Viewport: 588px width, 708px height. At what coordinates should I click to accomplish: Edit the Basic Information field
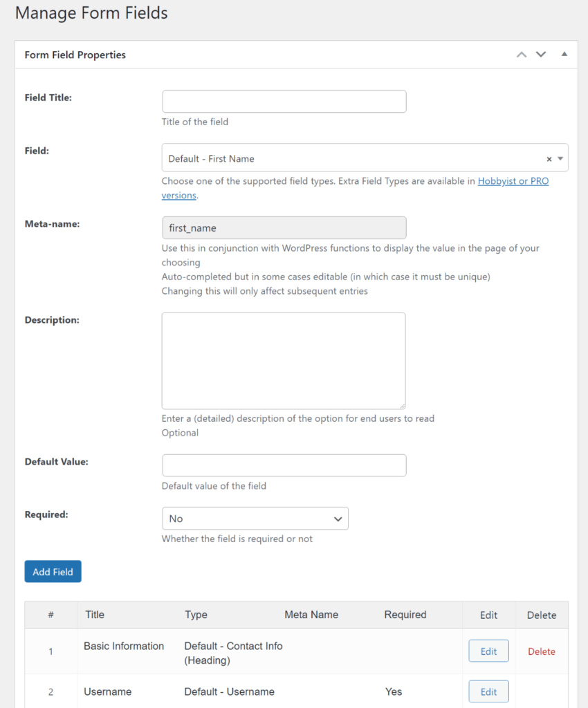click(488, 651)
